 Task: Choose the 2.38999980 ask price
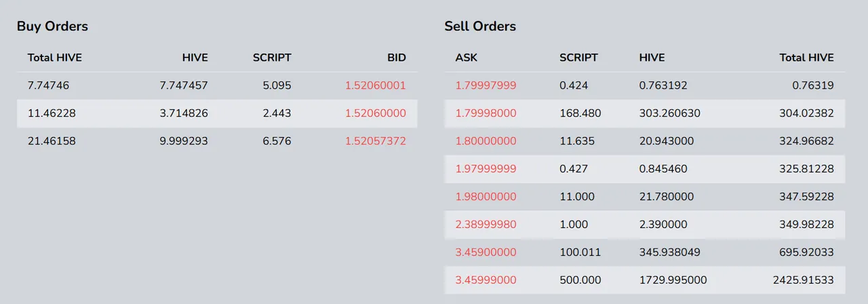tap(486, 224)
